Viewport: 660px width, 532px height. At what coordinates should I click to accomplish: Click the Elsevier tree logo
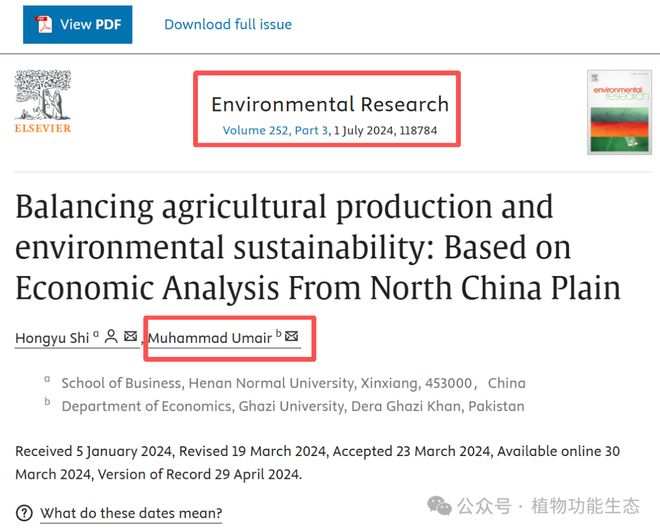42,96
